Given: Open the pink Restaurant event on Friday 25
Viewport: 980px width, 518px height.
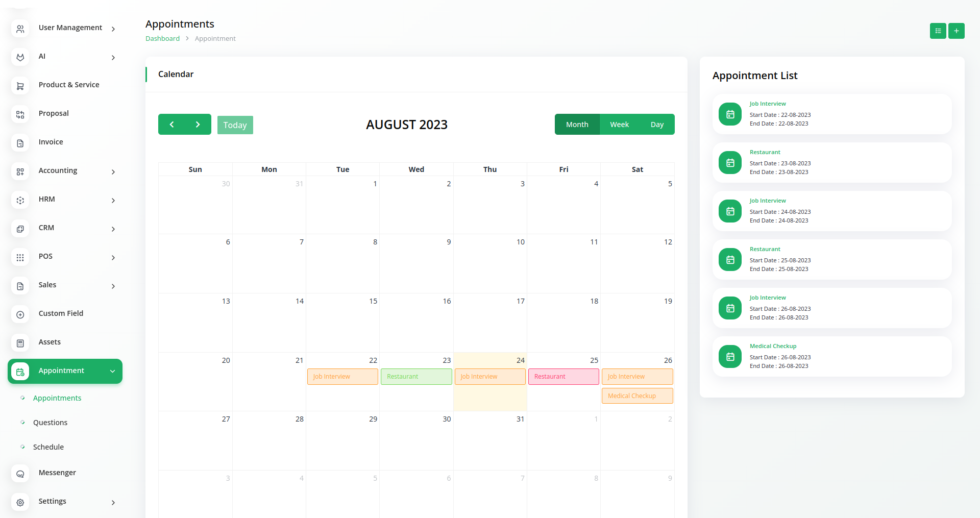Looking at the screenshot, I should pos(563,377).
